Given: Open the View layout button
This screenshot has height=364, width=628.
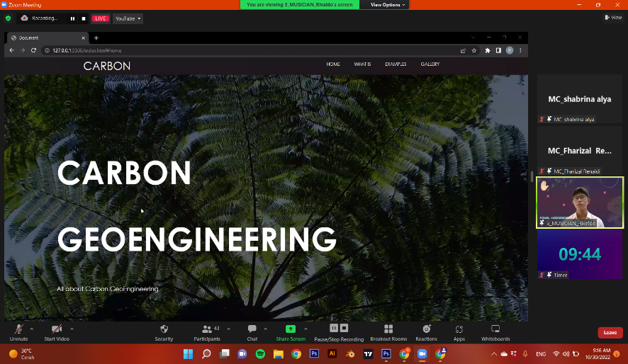Looking at the screenshot, I should [613, 18].
